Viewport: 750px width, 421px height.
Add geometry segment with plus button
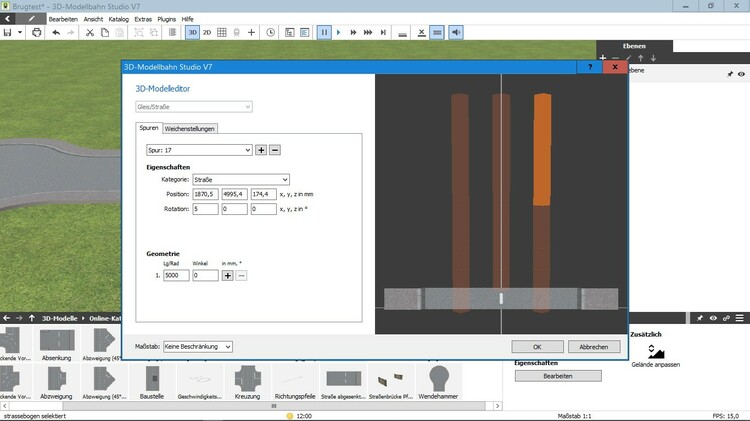(228, 276)
